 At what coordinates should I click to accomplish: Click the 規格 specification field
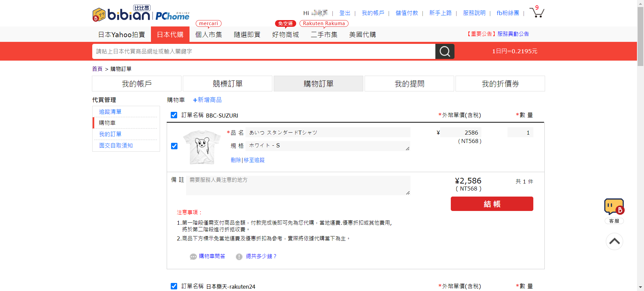point(328,146)
